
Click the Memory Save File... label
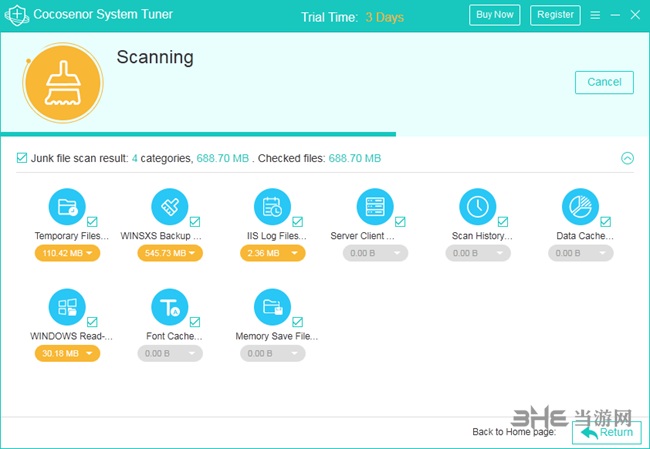pyautogui.click(x=276, y=336)
